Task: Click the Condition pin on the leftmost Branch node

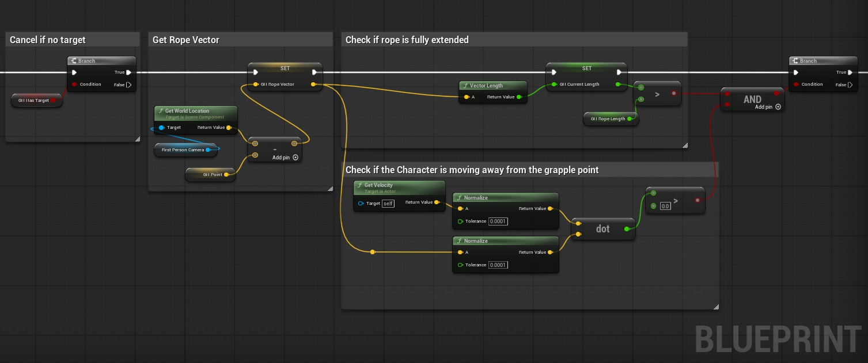Action: (74, 85)
